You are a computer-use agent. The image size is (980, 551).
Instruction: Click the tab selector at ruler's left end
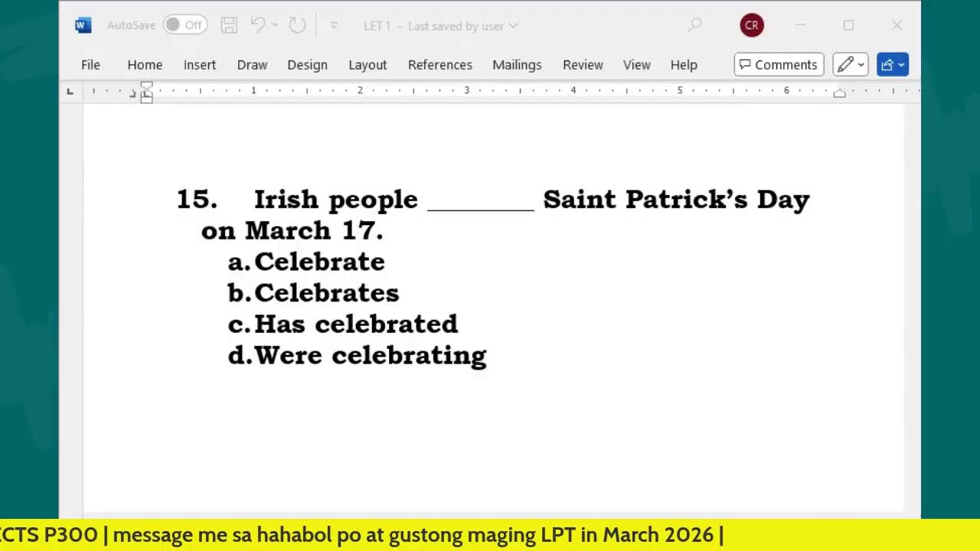tap(70, 92)
